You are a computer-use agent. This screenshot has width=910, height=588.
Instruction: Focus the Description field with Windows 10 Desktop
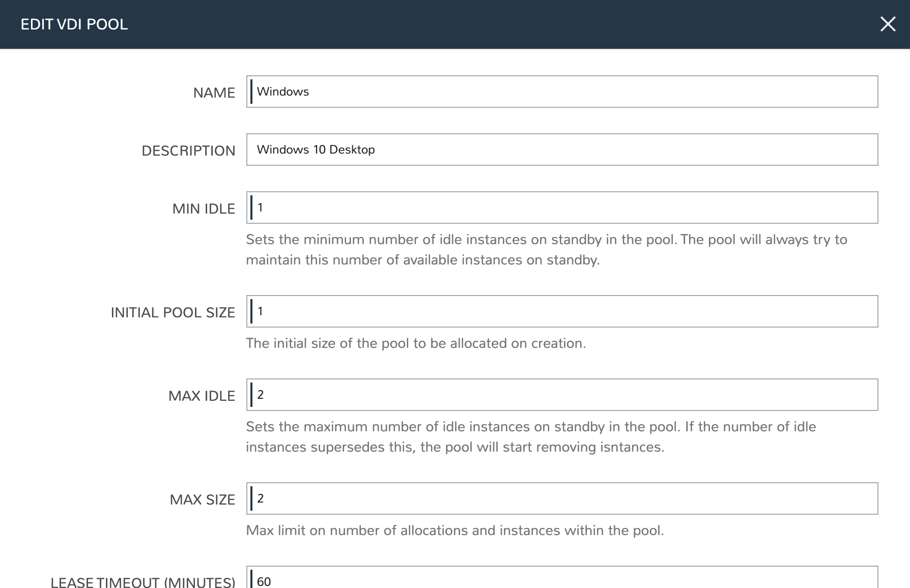(562, 150)
